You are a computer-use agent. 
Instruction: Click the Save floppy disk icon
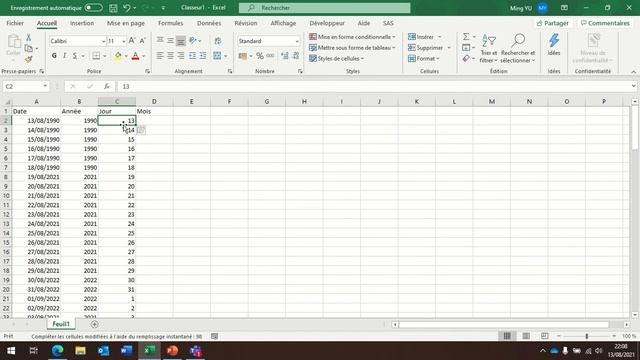click(113, 8)
